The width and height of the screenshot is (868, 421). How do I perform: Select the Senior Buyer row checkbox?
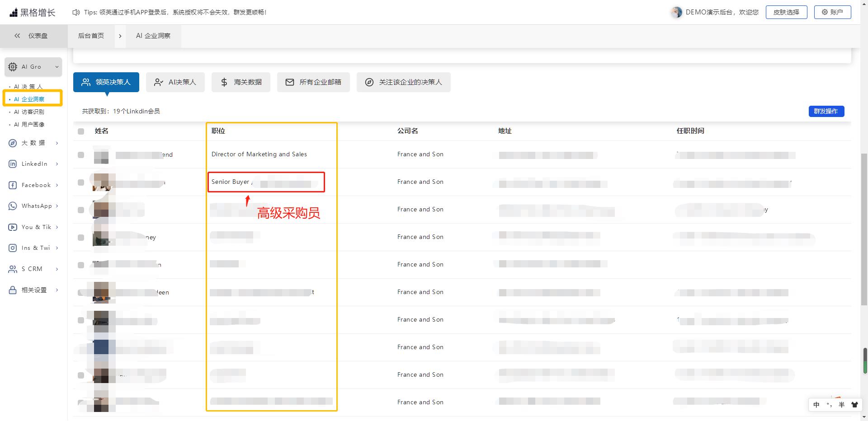tap(81, 182)
